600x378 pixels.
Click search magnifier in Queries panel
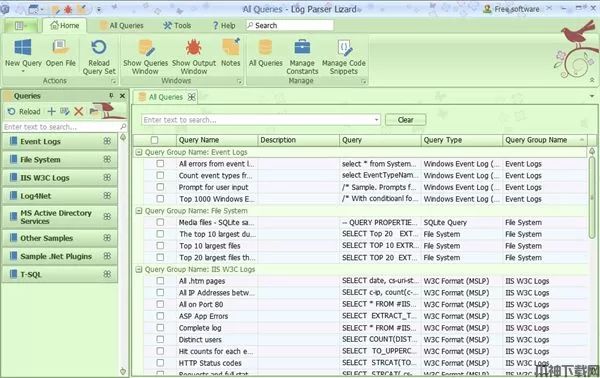point(123,127)
